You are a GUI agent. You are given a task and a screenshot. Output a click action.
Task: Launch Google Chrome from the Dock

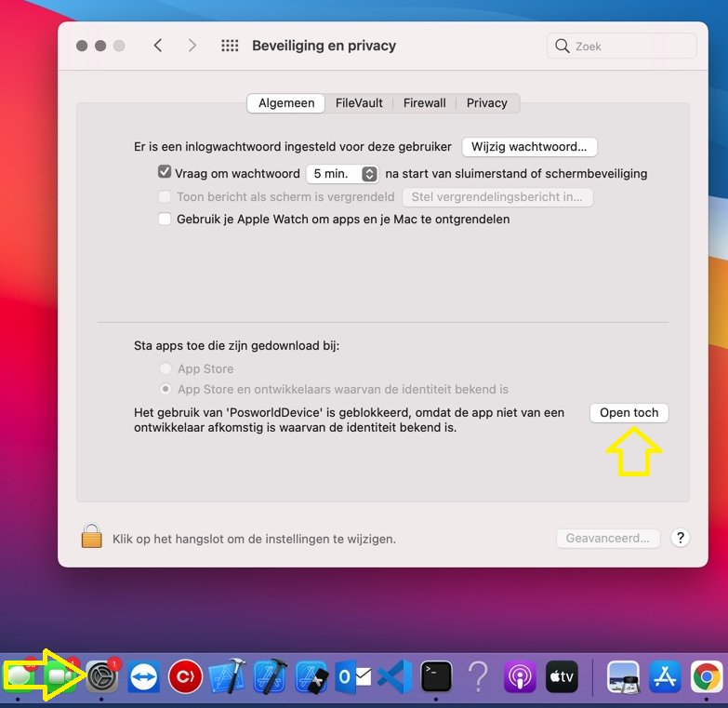[708, 677]
